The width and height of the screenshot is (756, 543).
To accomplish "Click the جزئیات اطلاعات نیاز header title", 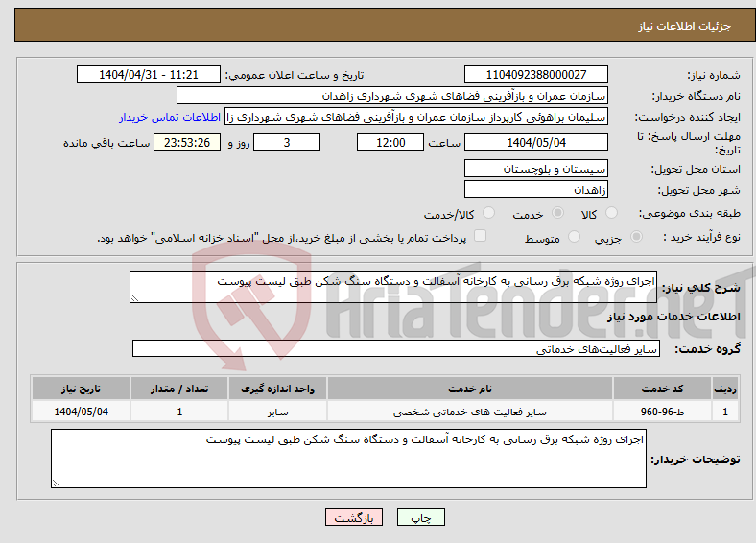I will click(x=685, y=26).
